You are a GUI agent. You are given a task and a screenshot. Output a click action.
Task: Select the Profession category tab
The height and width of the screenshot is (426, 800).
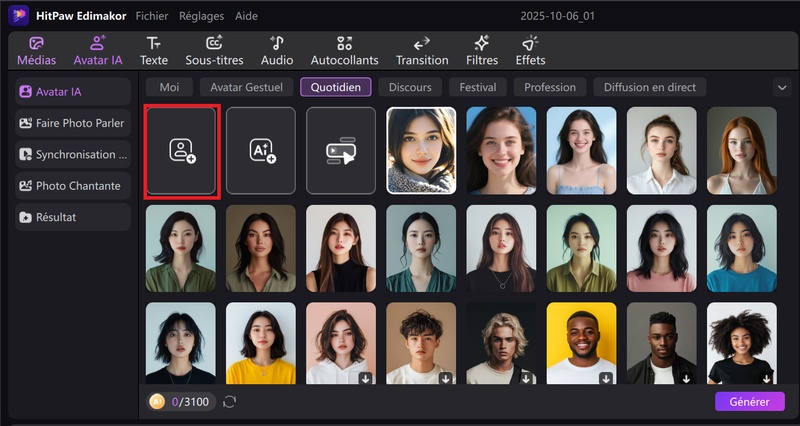tap(549, 87)
